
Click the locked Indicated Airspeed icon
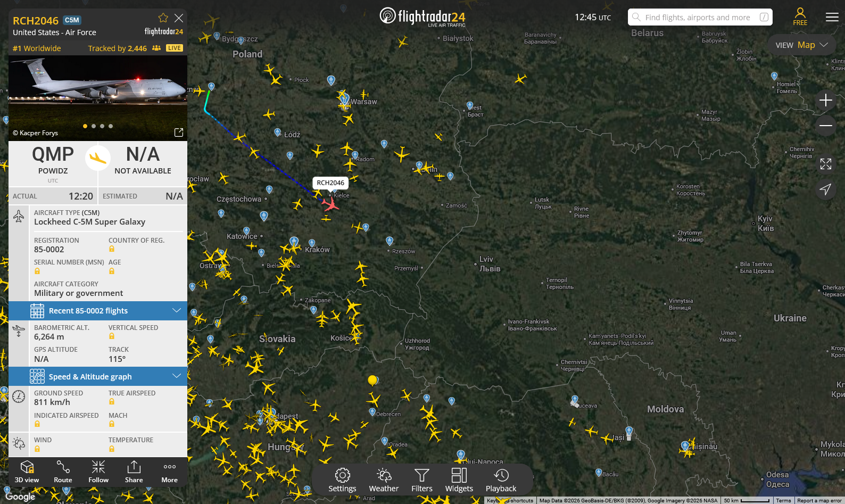(37, 424)
